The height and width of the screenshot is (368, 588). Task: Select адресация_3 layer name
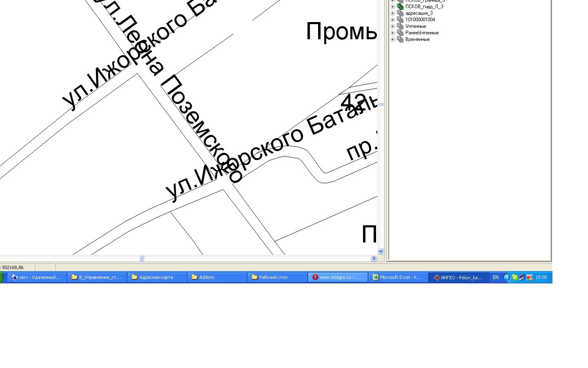coord(419,13)
